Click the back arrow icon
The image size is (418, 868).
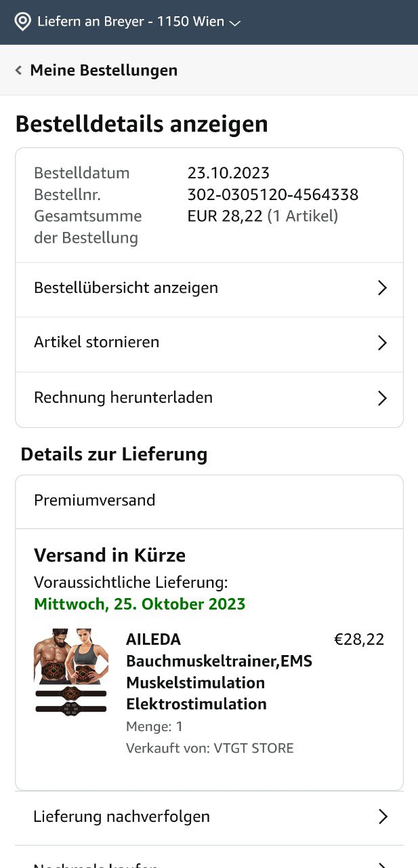click(18, 70)
